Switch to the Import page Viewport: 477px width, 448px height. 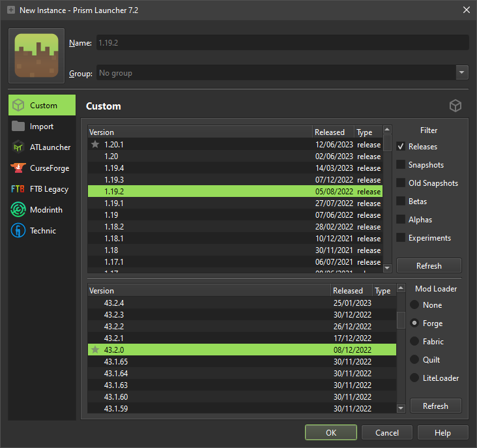coord(42,126)
